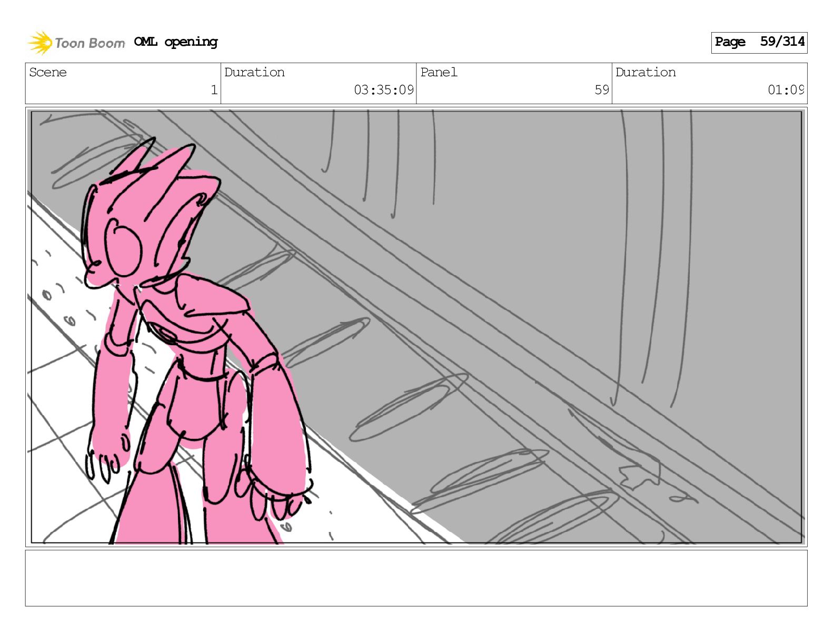Image resolution: width=834 pixels, height=644 pixels.
Task: Select the panel number value 59
Action: (601, 90)
